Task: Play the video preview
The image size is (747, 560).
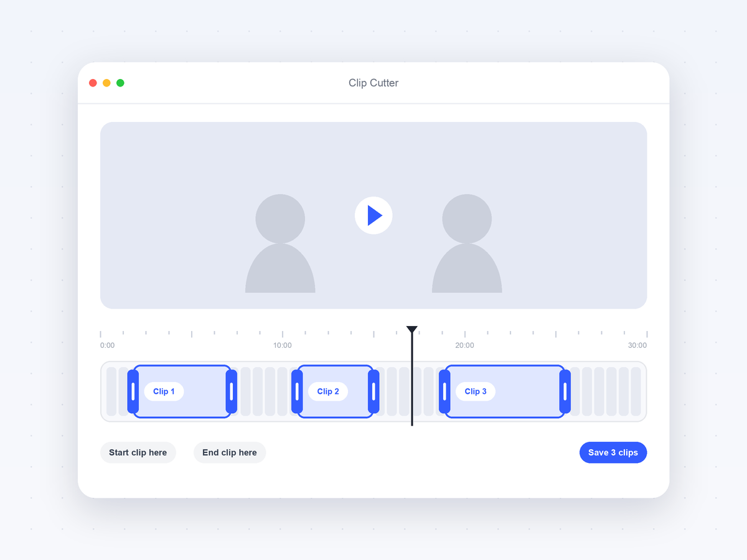Action: 374,215
